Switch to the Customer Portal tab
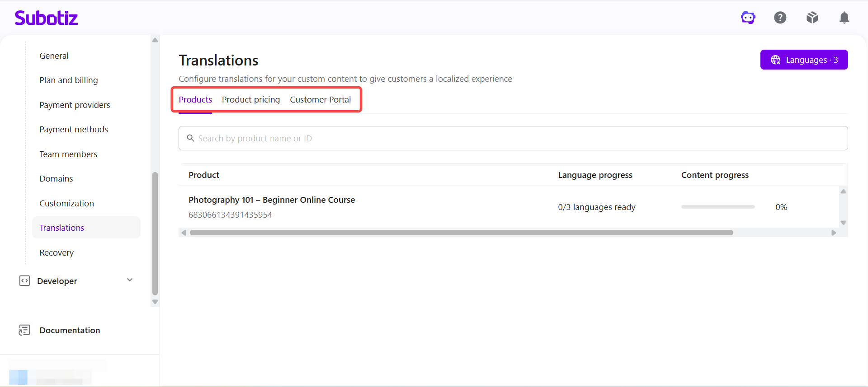 [321, 100]
